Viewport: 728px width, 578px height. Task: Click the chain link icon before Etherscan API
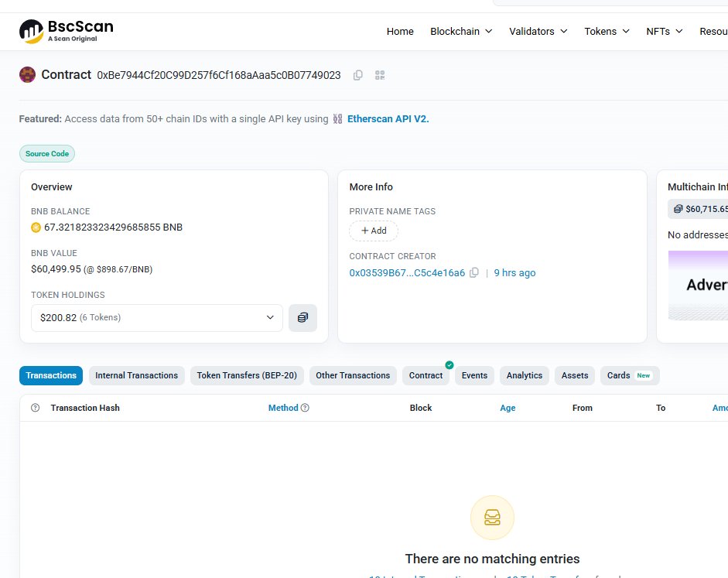pyautogui.click(x=337, y=119)
